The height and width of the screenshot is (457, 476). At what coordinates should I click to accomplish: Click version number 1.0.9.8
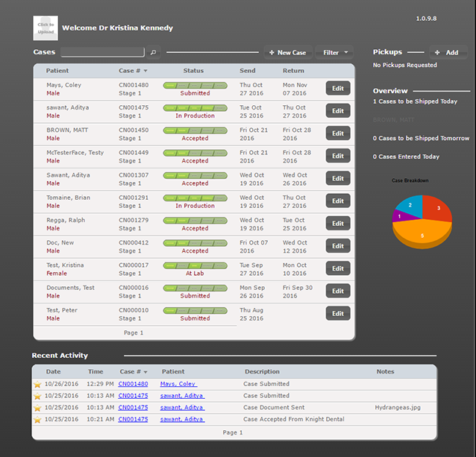pyautogui.click(x=426, y=19)
